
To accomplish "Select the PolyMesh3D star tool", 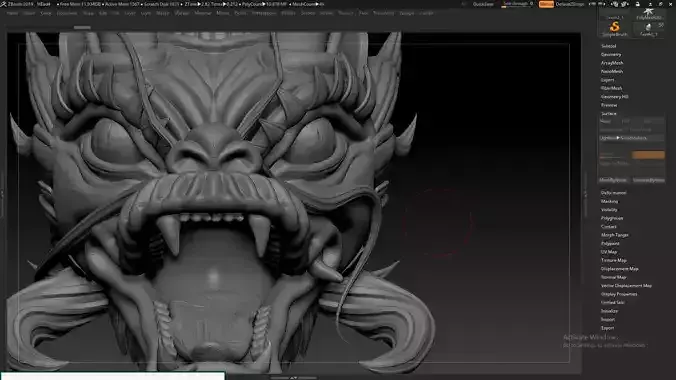I will (x=649, y=12).
